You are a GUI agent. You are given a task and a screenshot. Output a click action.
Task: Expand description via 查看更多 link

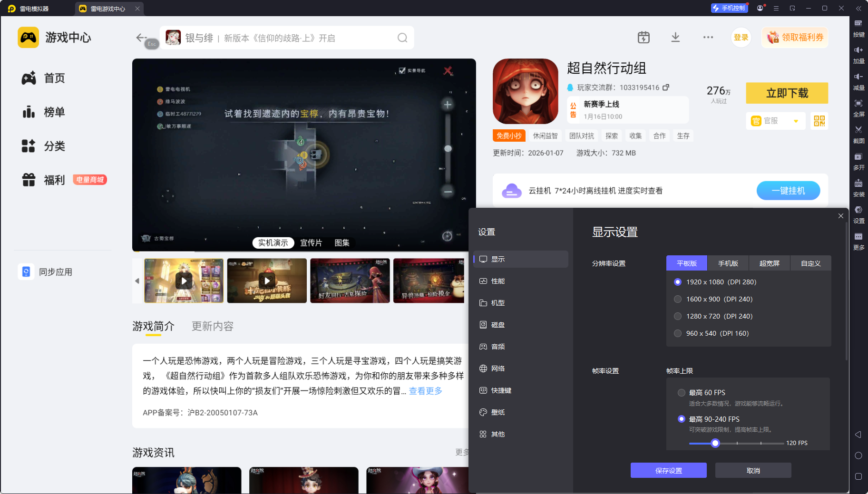pyautogui.click(x=426, y=391)
